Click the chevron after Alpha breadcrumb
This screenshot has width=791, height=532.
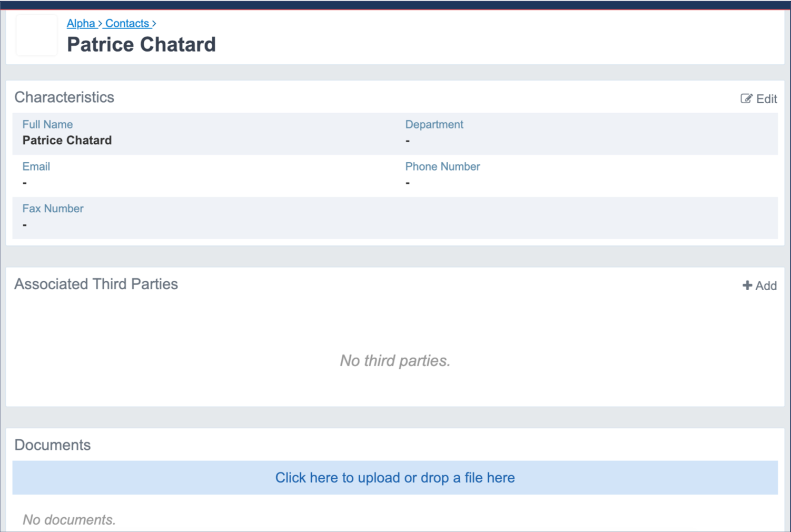[100, 24]
